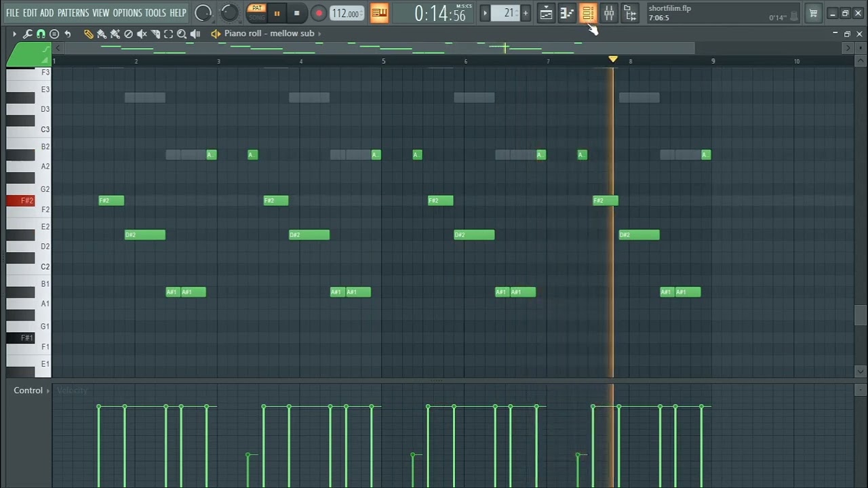
Task: Toggle the magnet snap-to-grid icon
Action: [x=41, y=34]
